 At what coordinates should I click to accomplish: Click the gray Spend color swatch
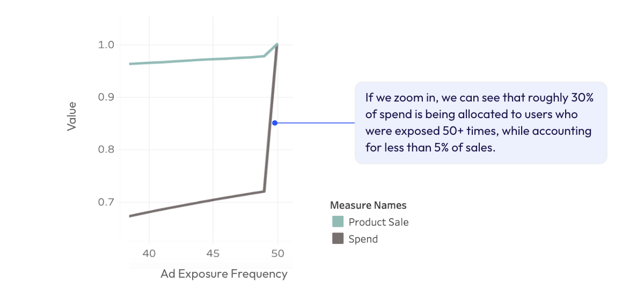coord(338,239)
